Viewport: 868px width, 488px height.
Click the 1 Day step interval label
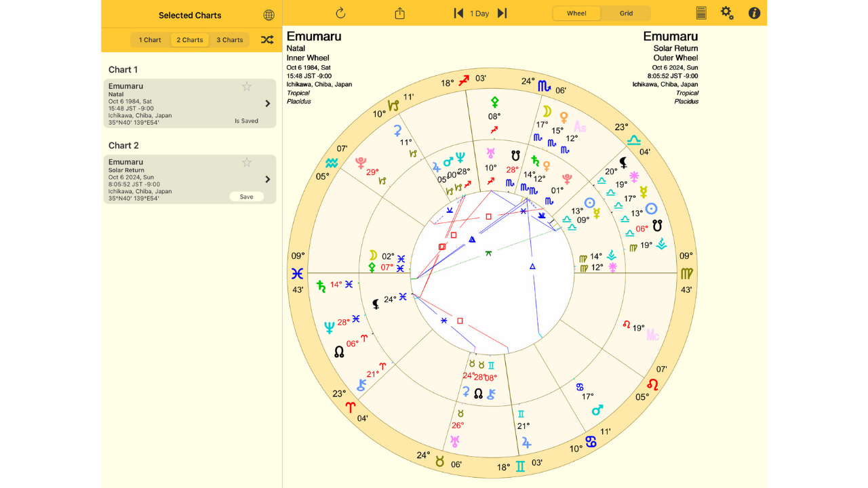click(x=479, y=14)
